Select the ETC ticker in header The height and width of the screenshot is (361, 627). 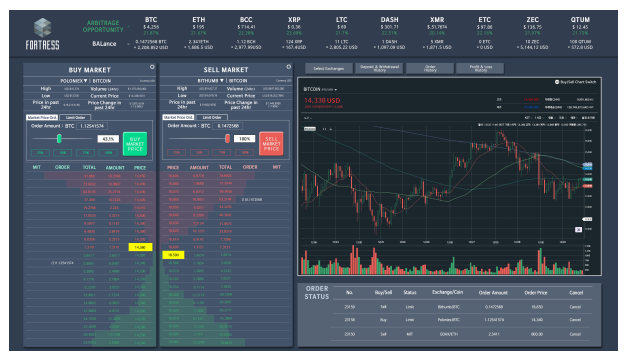(x=485, y=20)
